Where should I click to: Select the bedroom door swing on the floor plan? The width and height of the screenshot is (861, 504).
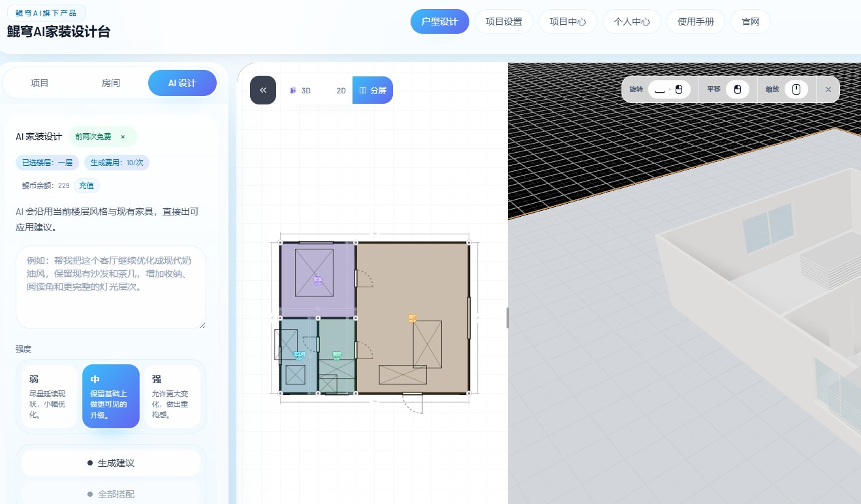click(364, 279)
